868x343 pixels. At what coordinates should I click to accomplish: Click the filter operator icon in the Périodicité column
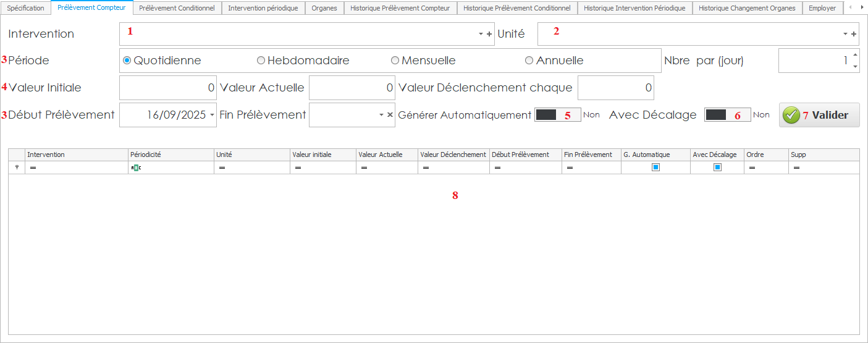tap(135, 167)
